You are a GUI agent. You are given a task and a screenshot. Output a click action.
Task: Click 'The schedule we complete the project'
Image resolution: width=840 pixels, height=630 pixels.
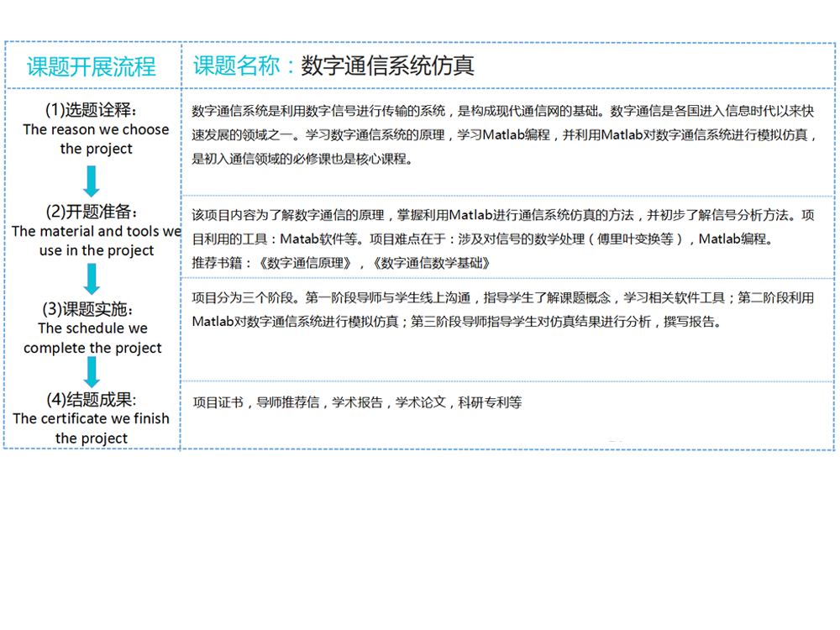click(92, 338)
